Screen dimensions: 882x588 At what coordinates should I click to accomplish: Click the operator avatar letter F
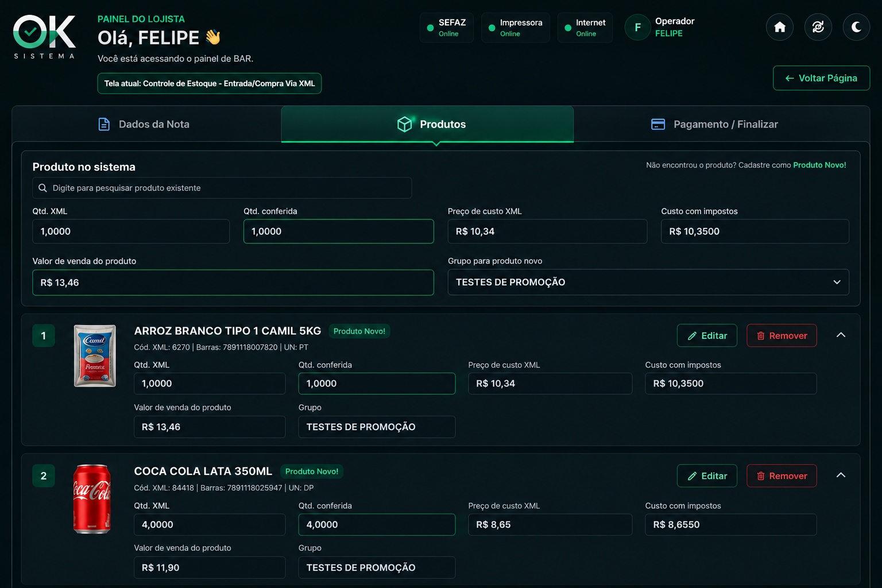[x=637, y=27]
